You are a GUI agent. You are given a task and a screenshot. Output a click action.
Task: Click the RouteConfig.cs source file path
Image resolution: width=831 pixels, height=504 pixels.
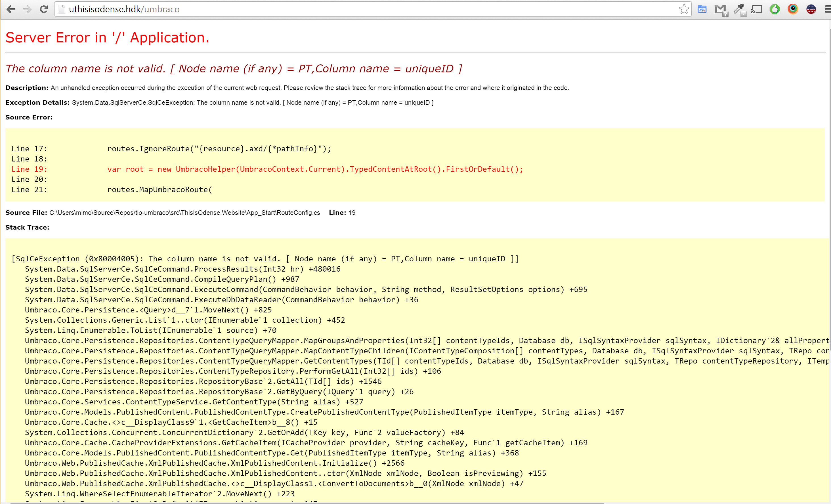pyautogui.click(x=184, y=213)
